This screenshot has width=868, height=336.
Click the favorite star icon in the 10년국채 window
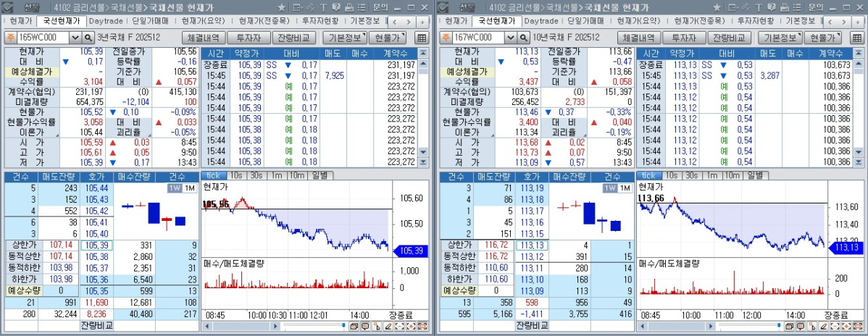[x=717, y=8]
